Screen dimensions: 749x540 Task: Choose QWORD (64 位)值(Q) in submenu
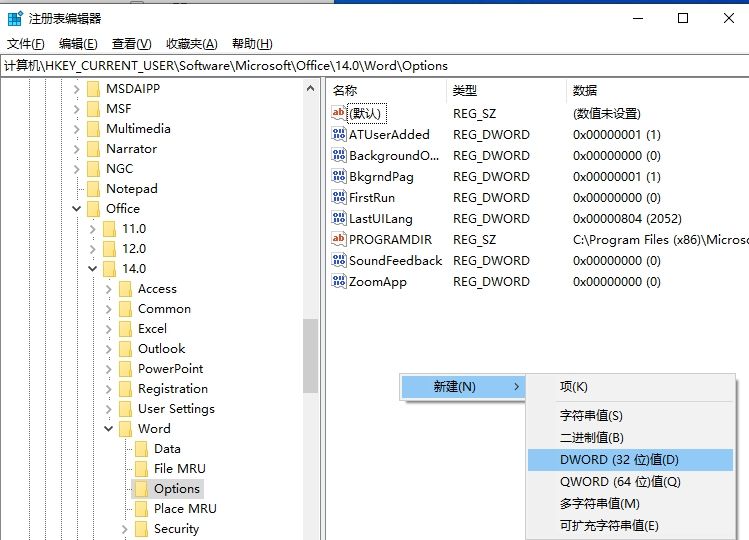[630, 482]
